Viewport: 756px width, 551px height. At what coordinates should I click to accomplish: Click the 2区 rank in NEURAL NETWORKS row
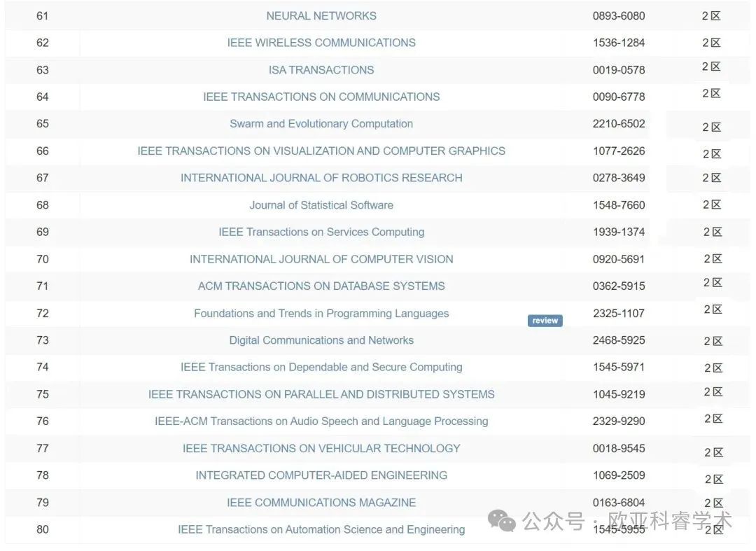[711, 16]
